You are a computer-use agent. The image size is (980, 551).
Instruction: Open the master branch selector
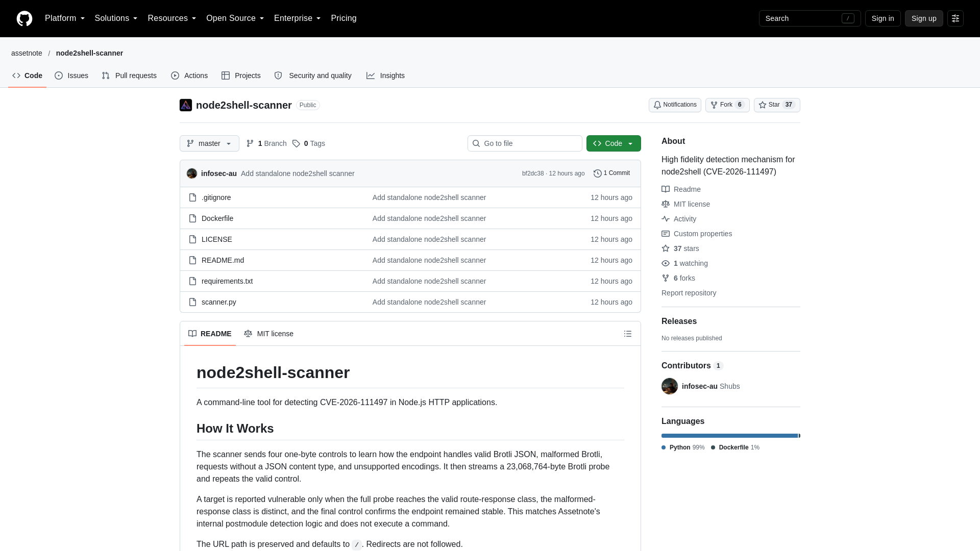click(209, 143)
